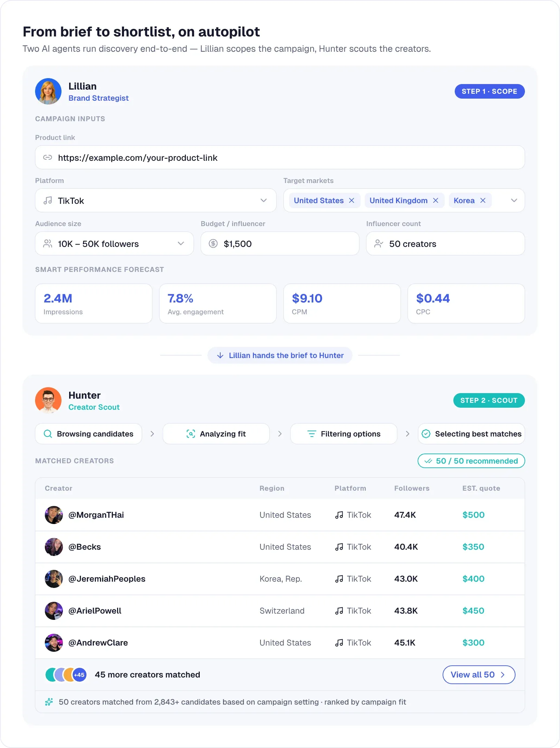
Task: Remove the United States market tag
Action: tap(352, 201)
